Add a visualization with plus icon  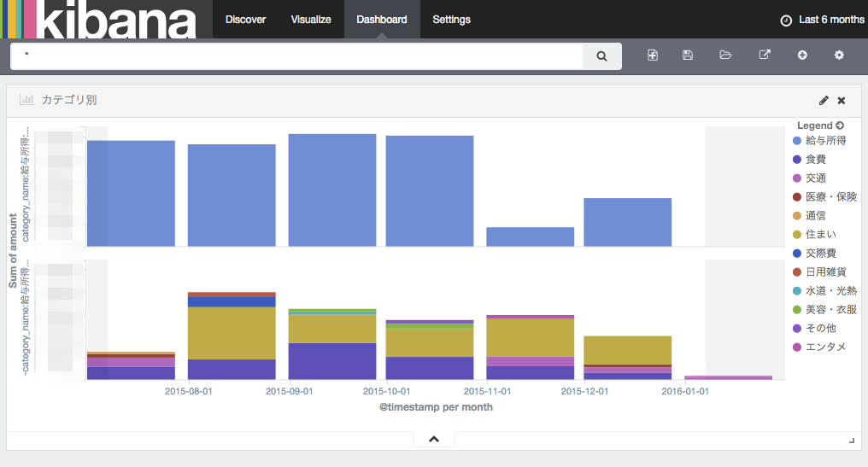802,55
